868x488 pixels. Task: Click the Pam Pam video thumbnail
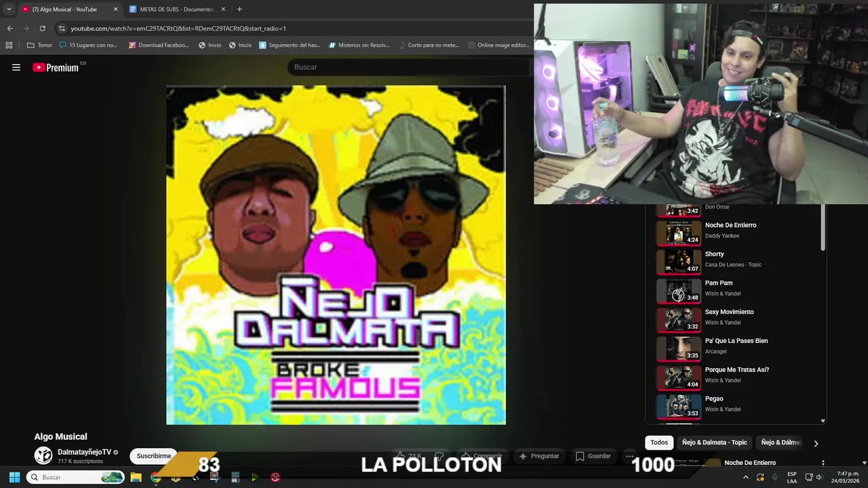(678, 290)
